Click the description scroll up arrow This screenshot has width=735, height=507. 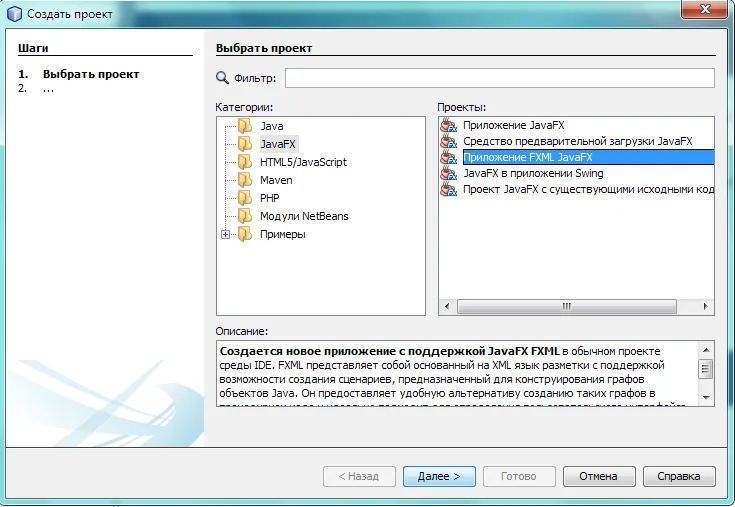coord(706,350)
